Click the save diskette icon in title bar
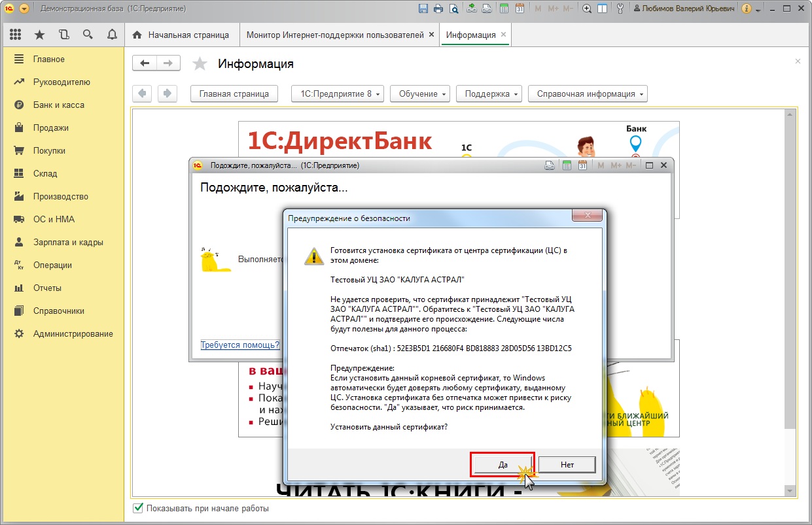812x525 pixels. (x=423, y=8)
